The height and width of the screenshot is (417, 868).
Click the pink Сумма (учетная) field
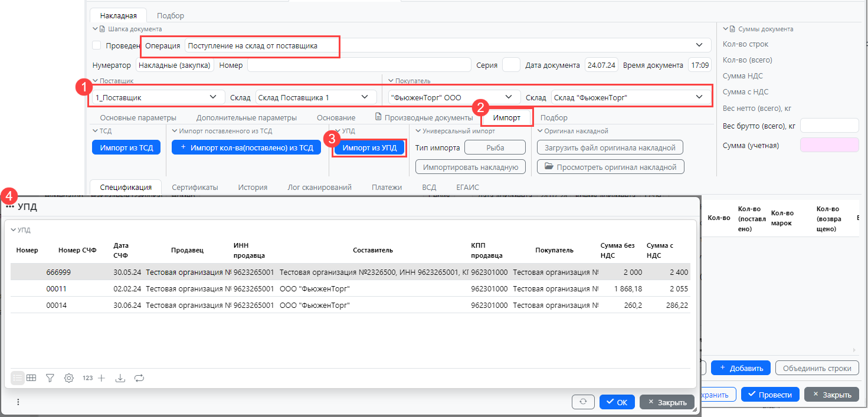pyautogui.click(x=829, y=145)
